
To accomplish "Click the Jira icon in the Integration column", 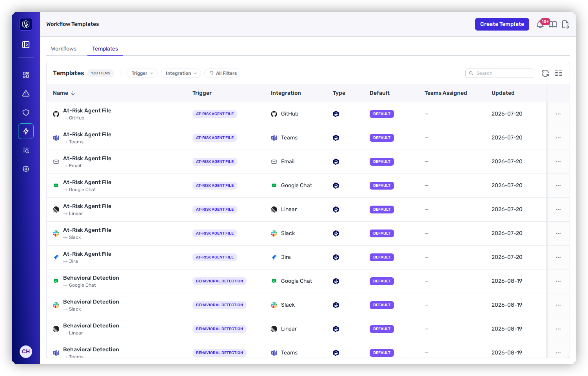I will pos(274,257).
